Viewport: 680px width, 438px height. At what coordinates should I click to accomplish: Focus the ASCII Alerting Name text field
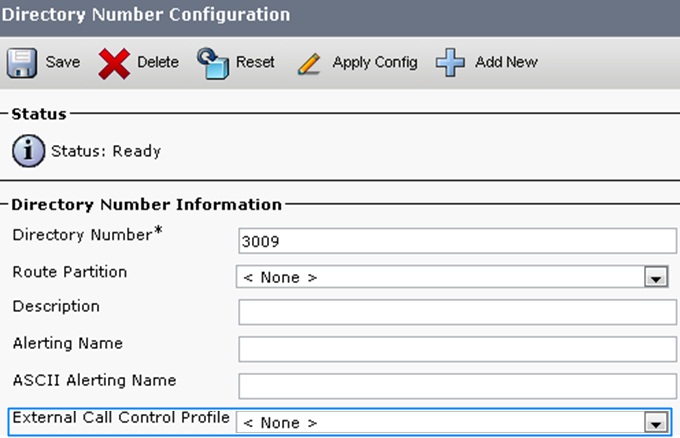pyautogui.click(x=457, y=386)
